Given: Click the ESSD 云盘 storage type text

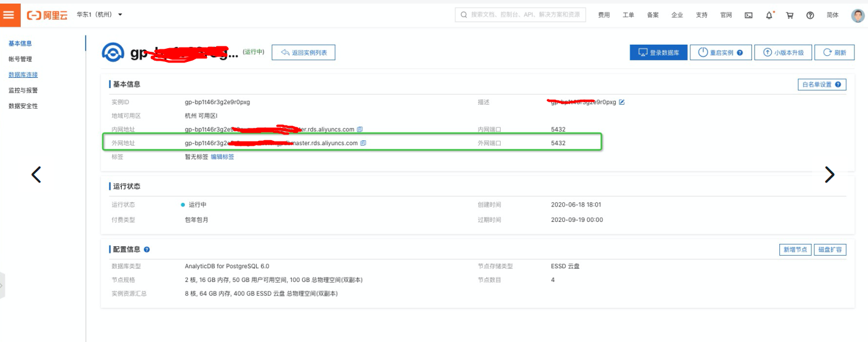Looking at the screenshot, I should pos(565,266).
